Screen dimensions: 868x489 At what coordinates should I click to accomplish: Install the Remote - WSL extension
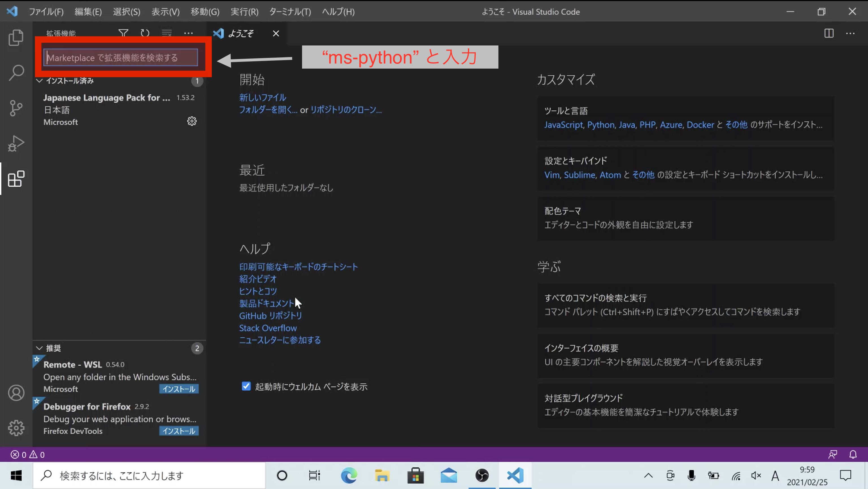[179, 389]
